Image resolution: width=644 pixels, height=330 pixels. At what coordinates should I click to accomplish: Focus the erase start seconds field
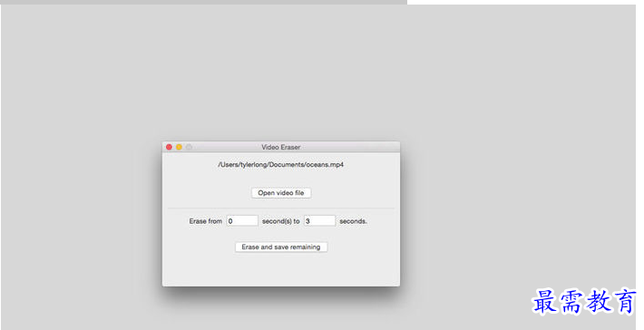(242, 221)
